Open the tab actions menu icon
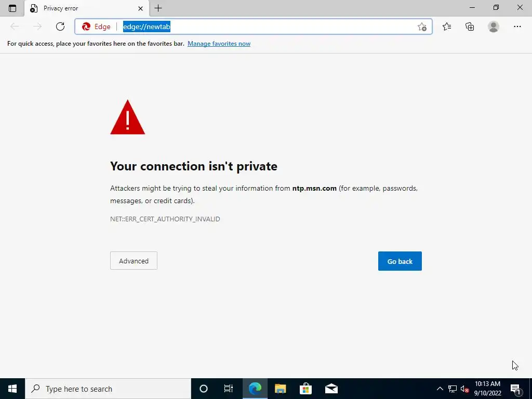532x399 pixels. [12, 8]
